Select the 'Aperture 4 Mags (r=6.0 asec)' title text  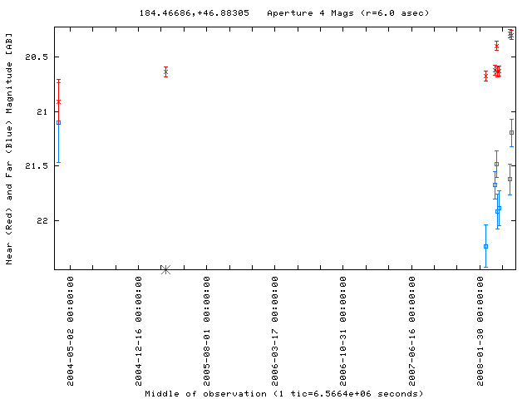click(x=347, y=13)
